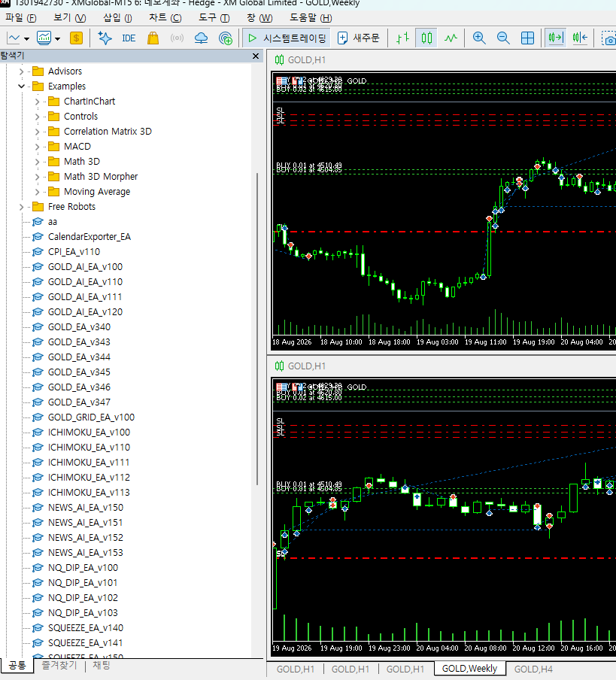Switch to the 즐겨찾기 navigator tab

click(x=59, y=665)
